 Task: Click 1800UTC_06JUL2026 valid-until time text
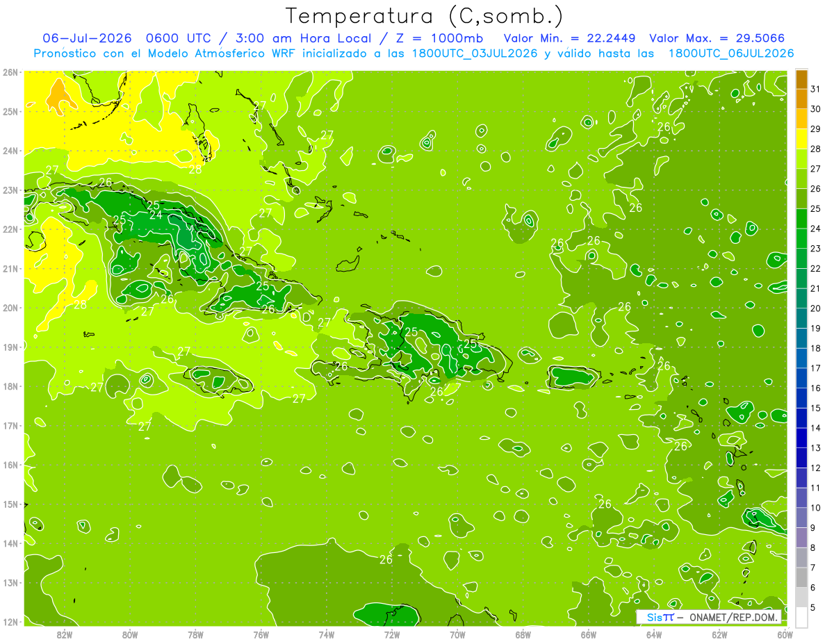[x=731, y=53]
